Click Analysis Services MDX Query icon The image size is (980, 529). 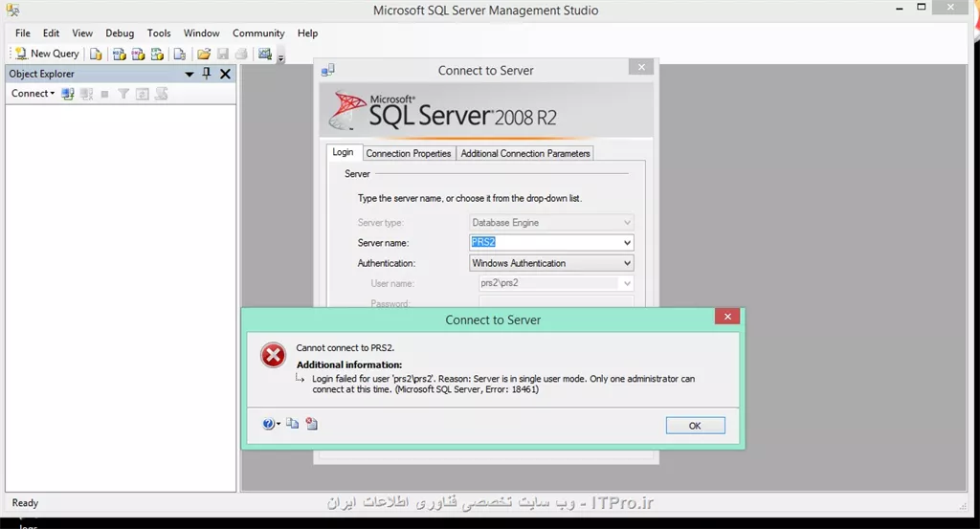click(119, 55)
